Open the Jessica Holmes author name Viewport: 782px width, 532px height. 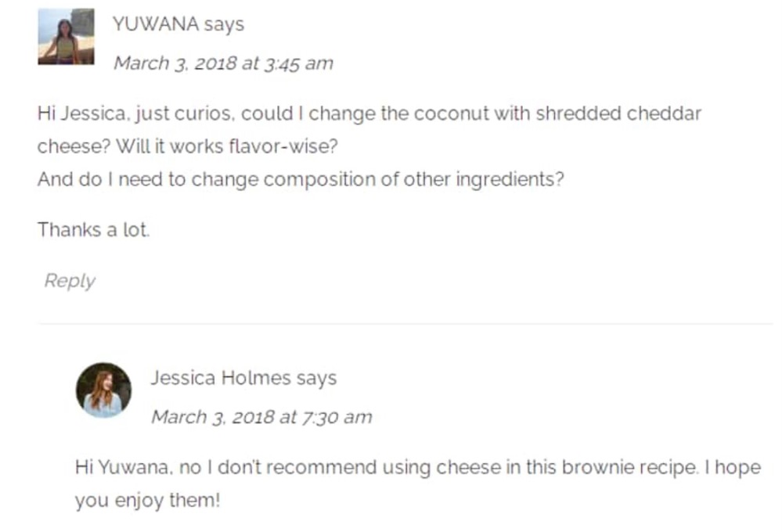point(221,378)
